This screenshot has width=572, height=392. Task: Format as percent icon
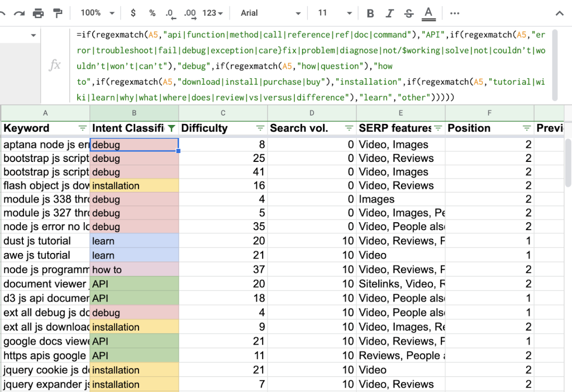tap(152, 13)
